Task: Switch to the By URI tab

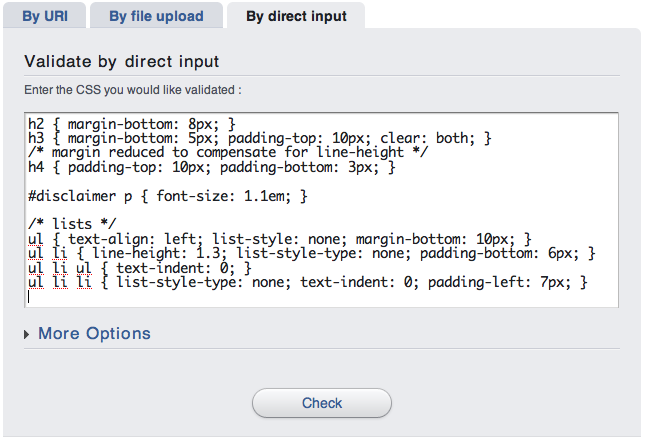Action: pos(45,16)
